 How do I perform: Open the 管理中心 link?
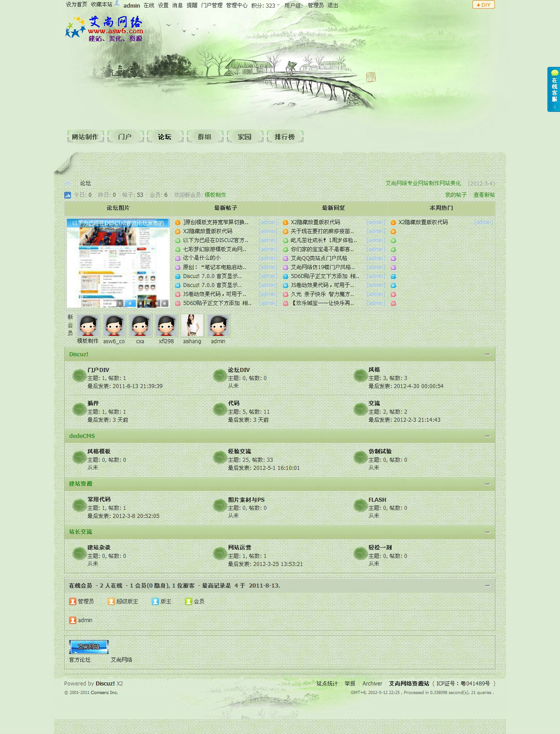point(237,5)
